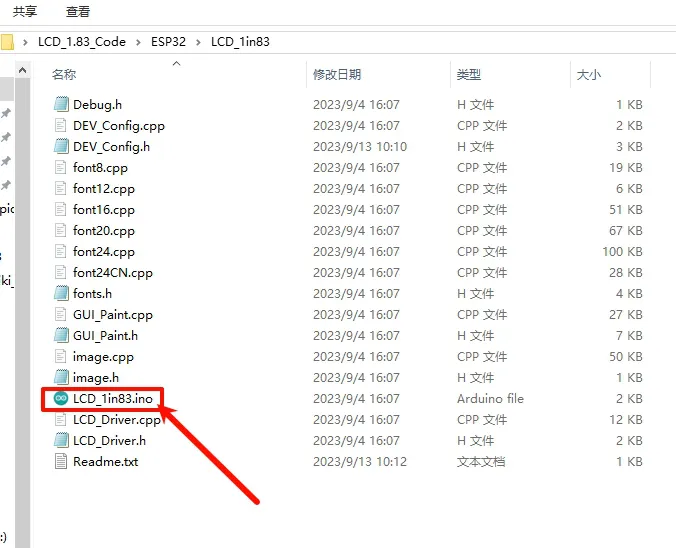Viewport: 676px width, 548px height.
Task: Select the file name GUI_Paint.h
Action: [x=106, y=336]
